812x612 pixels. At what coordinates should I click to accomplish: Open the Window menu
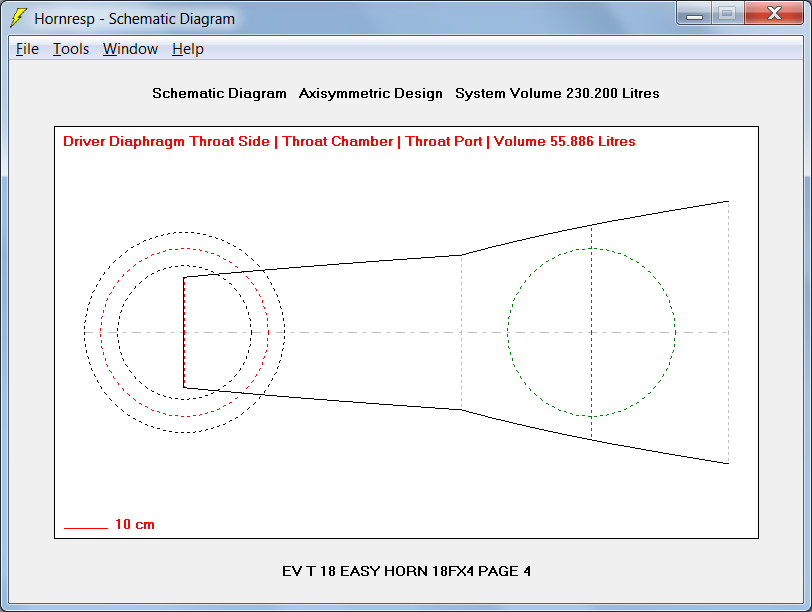pos(130,49)
